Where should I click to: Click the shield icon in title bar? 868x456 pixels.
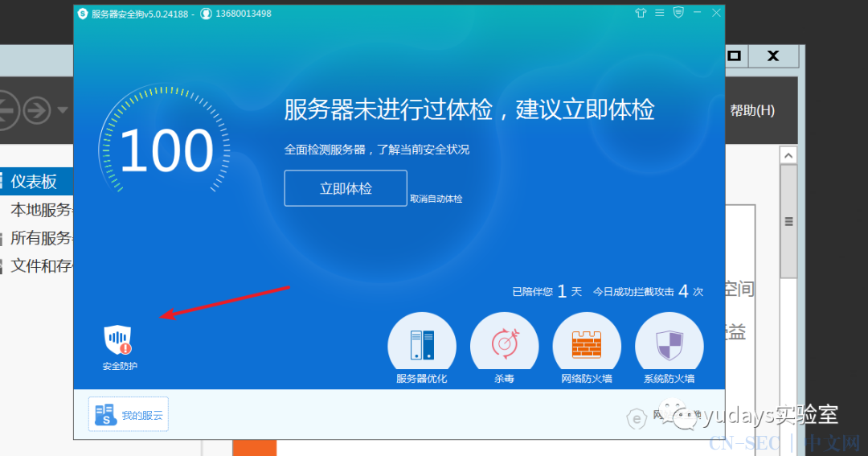(678, 12)
